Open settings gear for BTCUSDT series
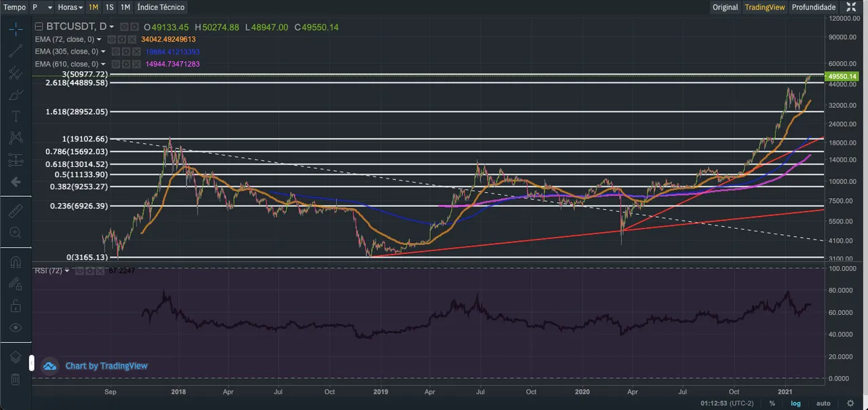The height and width of the screenshot is (410, 868). (134, 26)
